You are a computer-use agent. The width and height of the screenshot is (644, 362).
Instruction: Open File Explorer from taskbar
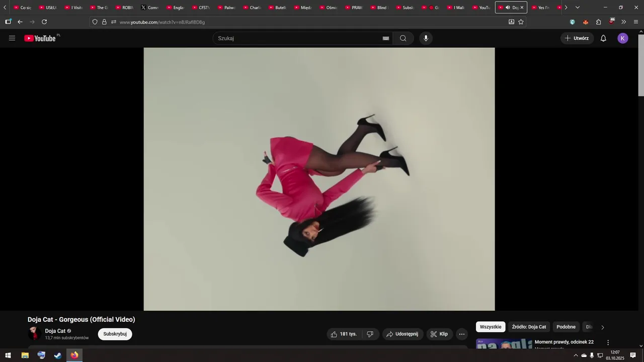25,355
